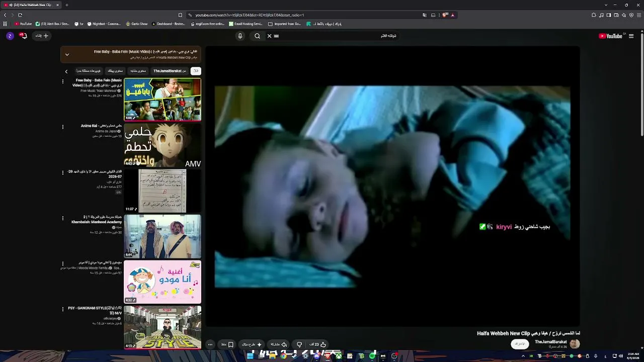Show more filter chips with the arrow
Screen dimensions: 644x362
click(x=66, y=71)
